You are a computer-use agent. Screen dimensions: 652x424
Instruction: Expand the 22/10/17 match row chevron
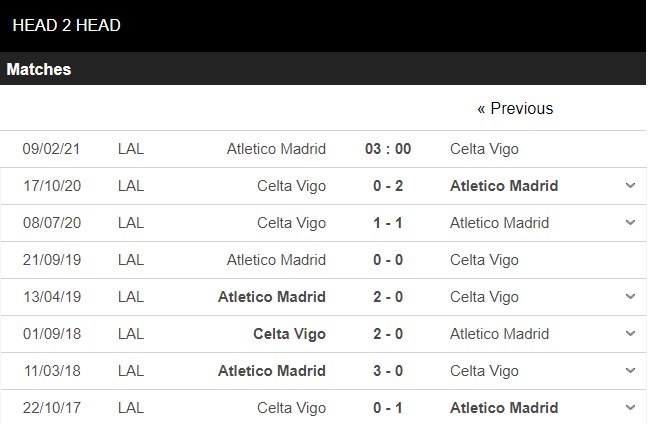[x=630, y=408]
